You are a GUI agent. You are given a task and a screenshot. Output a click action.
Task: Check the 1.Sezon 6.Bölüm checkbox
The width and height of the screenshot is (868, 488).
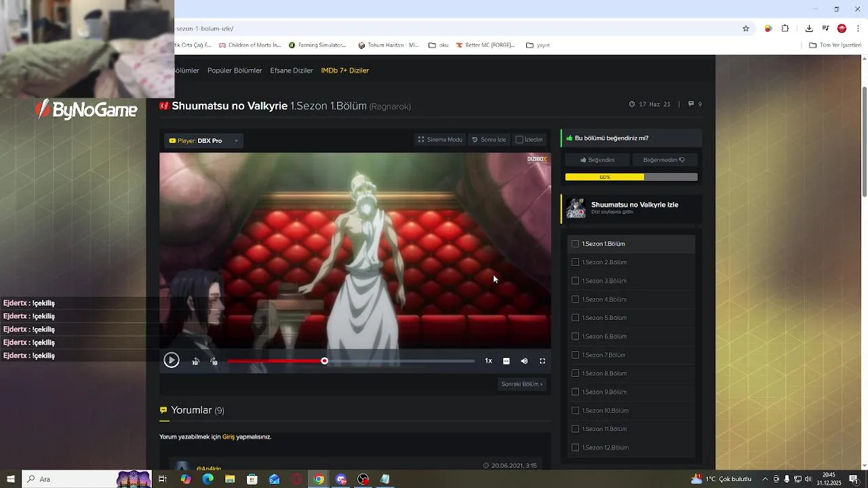click(575, 336)
